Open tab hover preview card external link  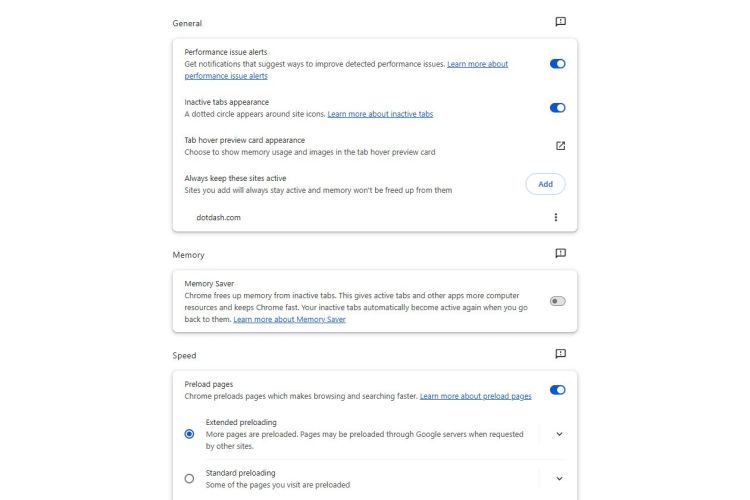click(560, 146)
